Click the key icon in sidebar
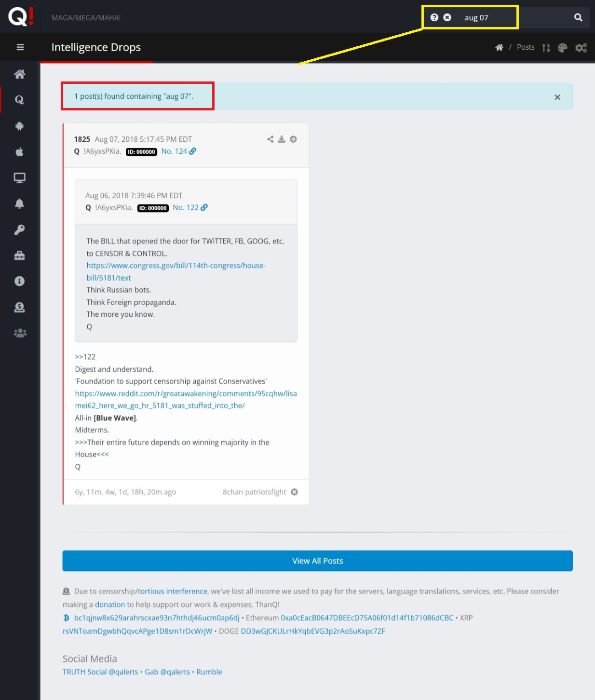This screenshot has height=700, width=595. tap(19, 229)
